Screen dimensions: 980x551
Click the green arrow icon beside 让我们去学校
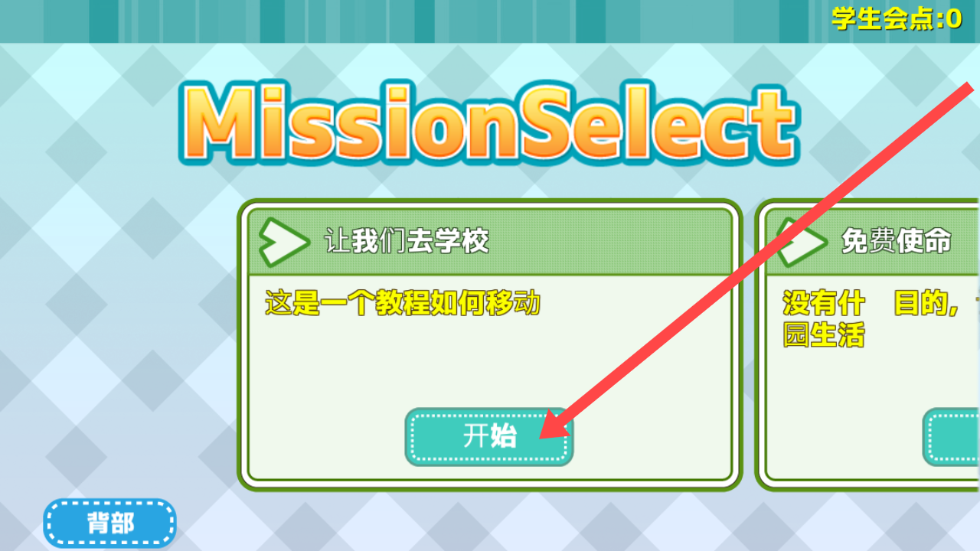pyautogui.click(x=283, y=242)
